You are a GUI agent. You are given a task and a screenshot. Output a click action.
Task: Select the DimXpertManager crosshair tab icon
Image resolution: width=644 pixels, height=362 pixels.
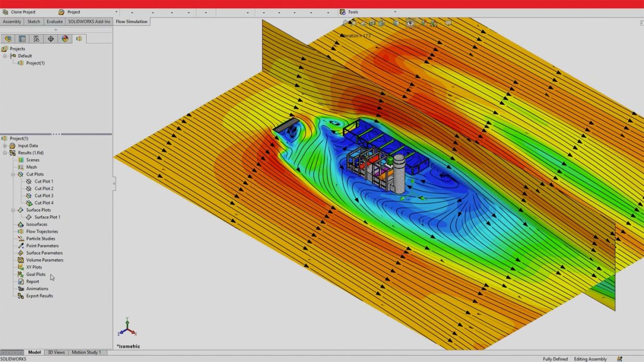click(x=50, y=38)
